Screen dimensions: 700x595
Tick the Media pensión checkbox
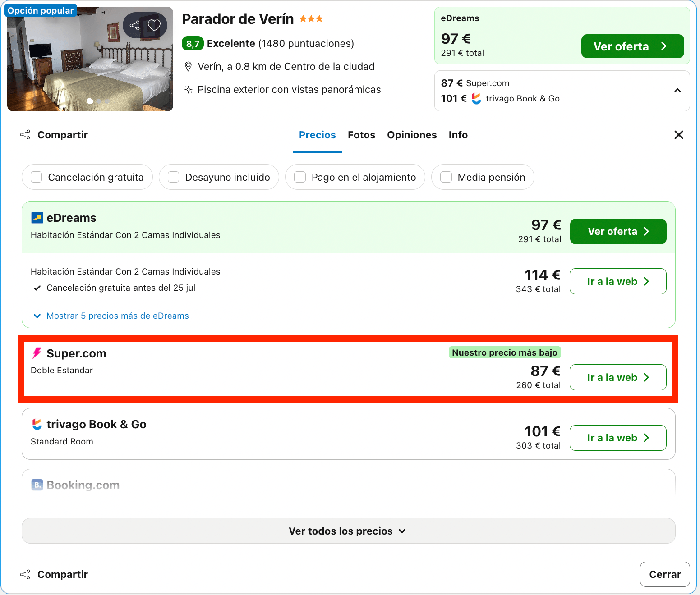coord(446,177)
